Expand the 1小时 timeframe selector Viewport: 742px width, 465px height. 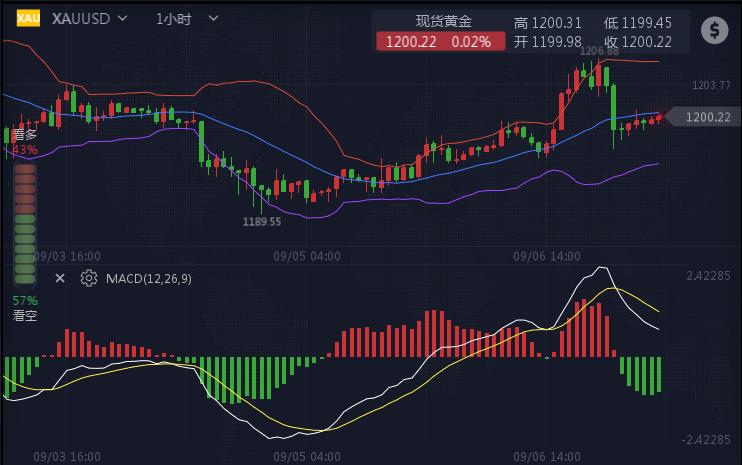(183, 18)
